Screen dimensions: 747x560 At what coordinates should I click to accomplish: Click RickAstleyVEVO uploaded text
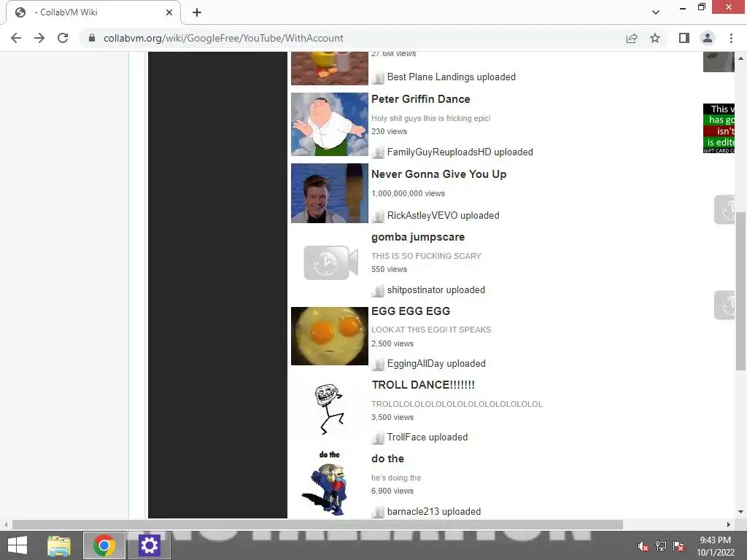443,216
